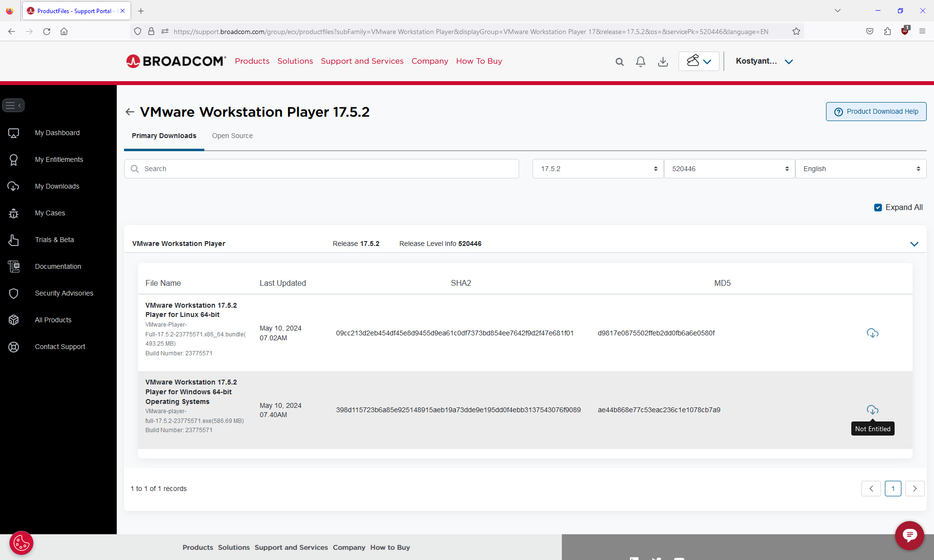Open the header search magnifier icon
934x560 pixels.
pos(619,62)
